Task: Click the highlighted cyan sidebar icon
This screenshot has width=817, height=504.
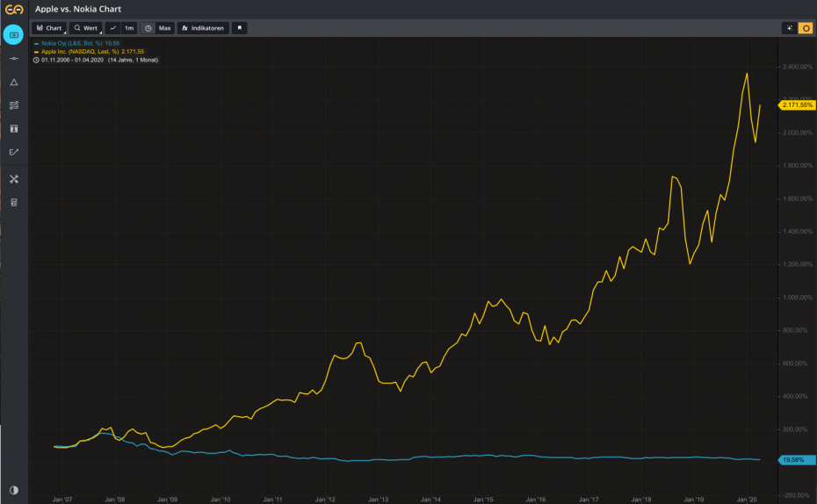Action: click(13, 35)
